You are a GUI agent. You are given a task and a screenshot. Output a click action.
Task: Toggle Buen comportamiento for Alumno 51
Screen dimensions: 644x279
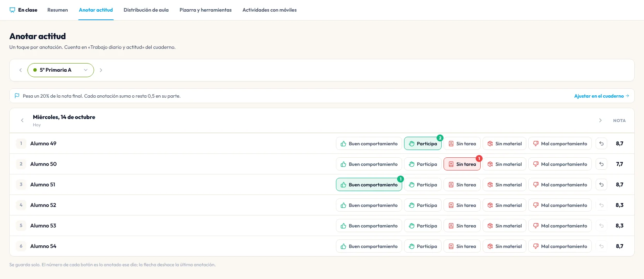pyautogui.click(x=369, y=184)
